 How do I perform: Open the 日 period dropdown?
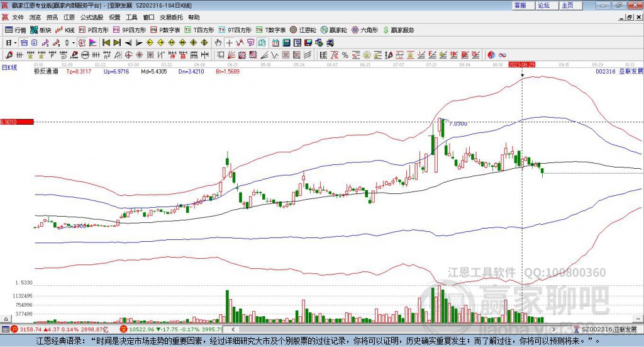[x=11, y=43]
